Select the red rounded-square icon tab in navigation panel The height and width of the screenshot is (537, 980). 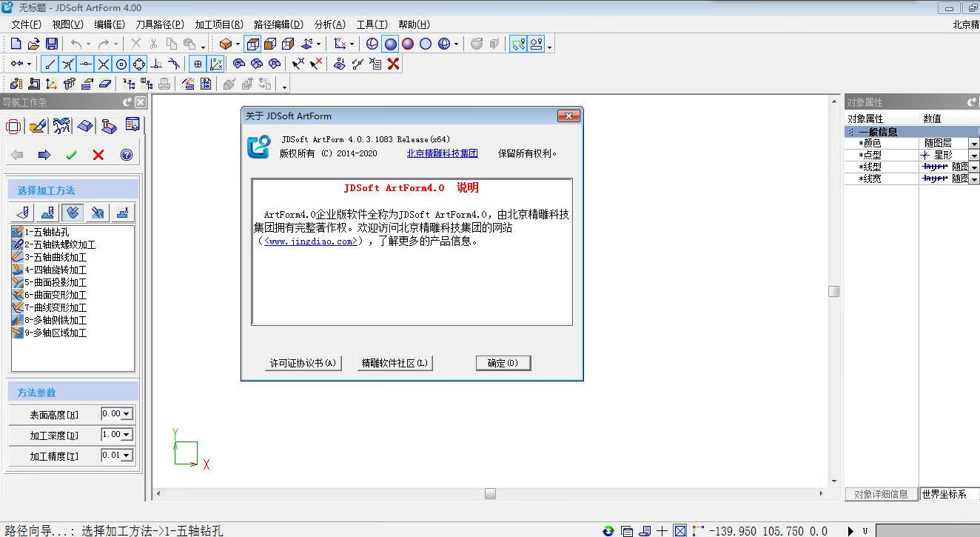point(13,126)
